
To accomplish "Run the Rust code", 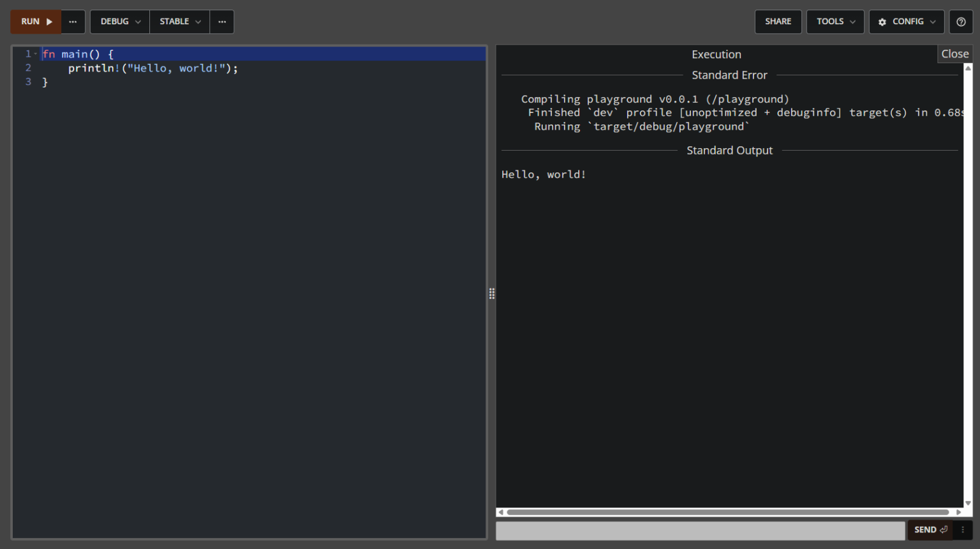I will pyautogui.click(x=36, y=22).
